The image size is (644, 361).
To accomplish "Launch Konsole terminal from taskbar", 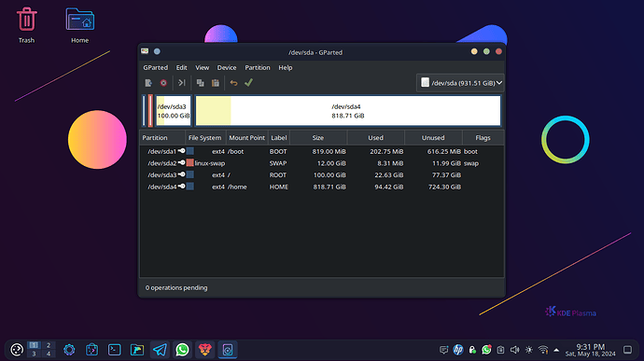I will [x=115, y=350].
